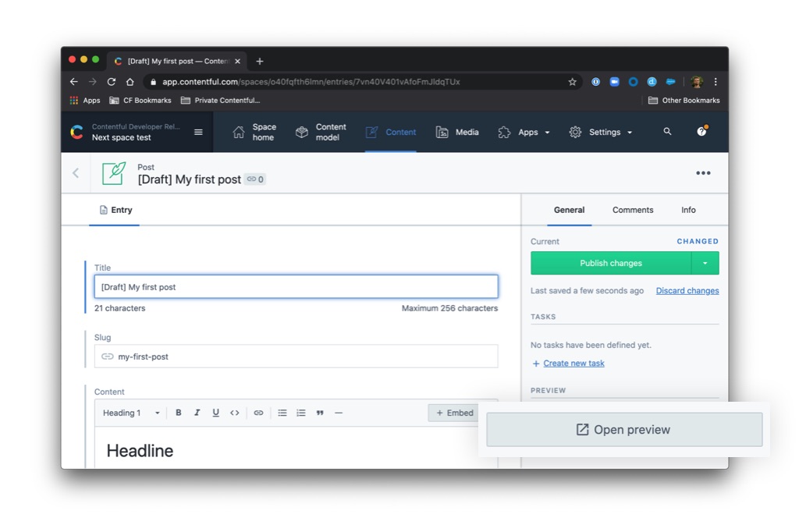The image size is (806, 532).
Task: Click the Headline text in editor
Action: [140, 451]
